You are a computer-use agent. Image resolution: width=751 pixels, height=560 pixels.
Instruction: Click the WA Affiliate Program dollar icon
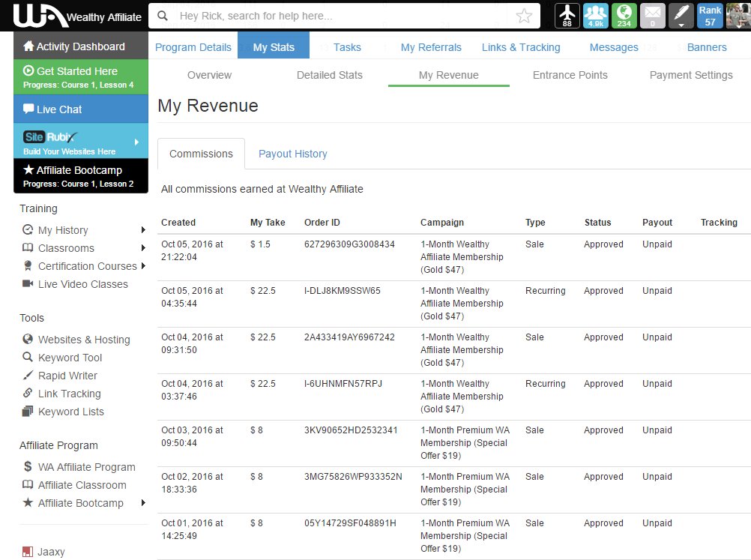coord(28,466)
